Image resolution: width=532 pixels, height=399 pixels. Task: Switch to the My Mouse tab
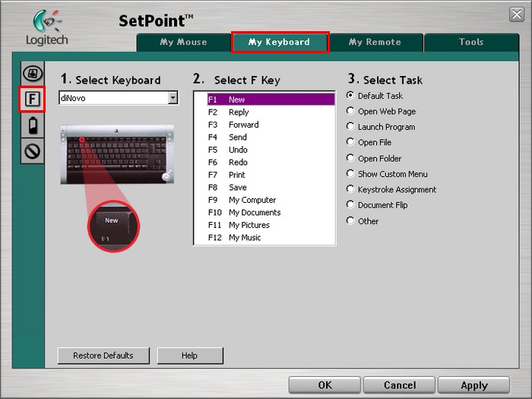pyautogui.click(x=184, y=42)
